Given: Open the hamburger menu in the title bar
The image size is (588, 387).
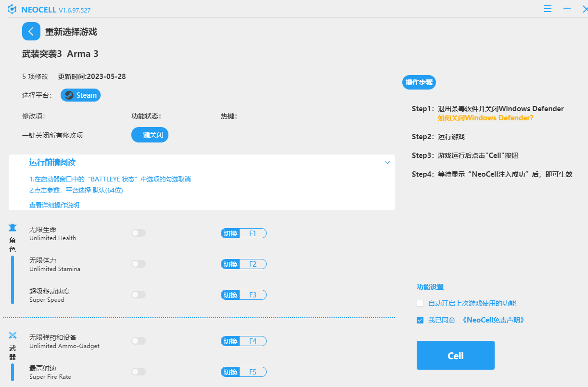Looking at the screenshot, I should (x=548, y=9).
